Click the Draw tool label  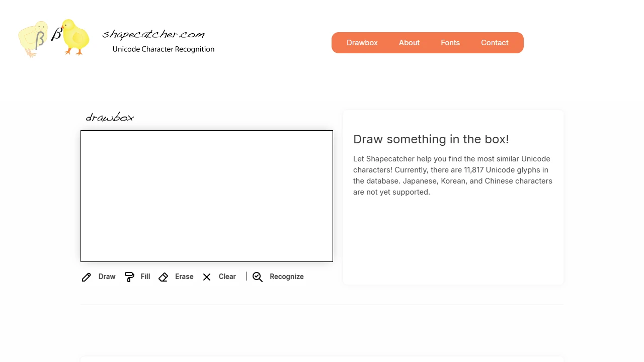pyautogui.click(x=107, y=277)
